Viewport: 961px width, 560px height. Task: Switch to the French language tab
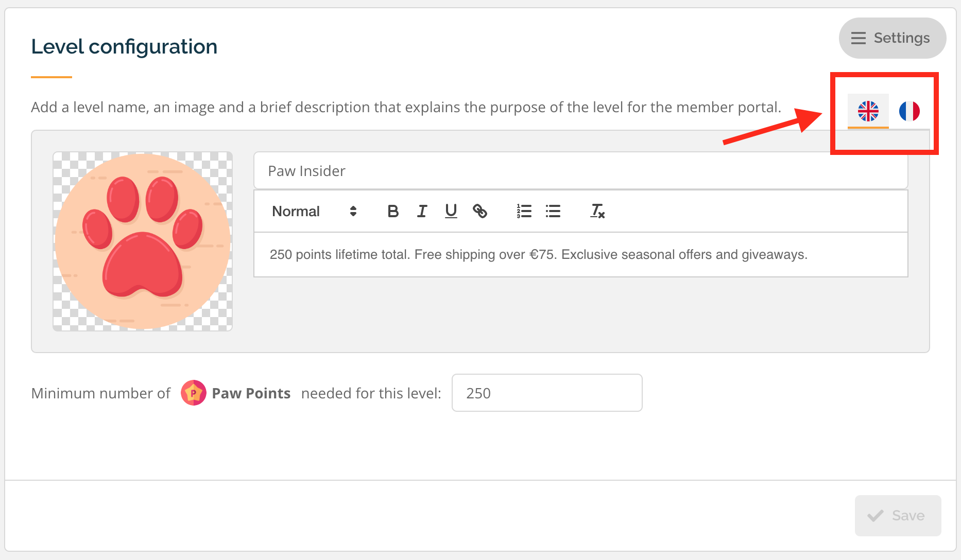(x=911, y=110)
